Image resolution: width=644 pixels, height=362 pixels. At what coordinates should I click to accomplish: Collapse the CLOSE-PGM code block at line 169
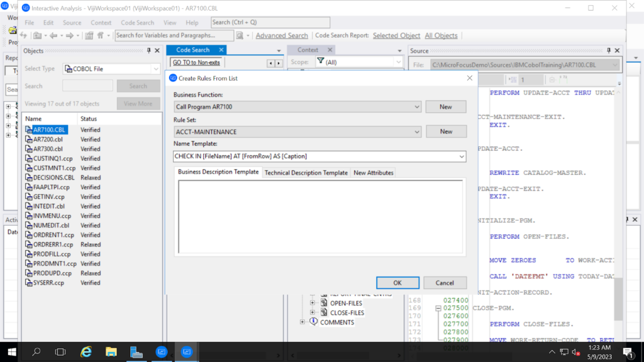pyautogui.click(x=438, y=308)
